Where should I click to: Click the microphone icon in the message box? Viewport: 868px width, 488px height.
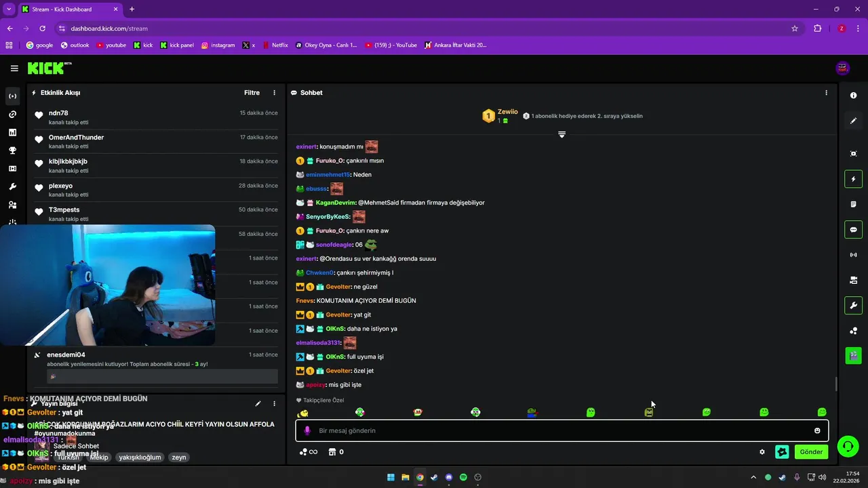307,430
